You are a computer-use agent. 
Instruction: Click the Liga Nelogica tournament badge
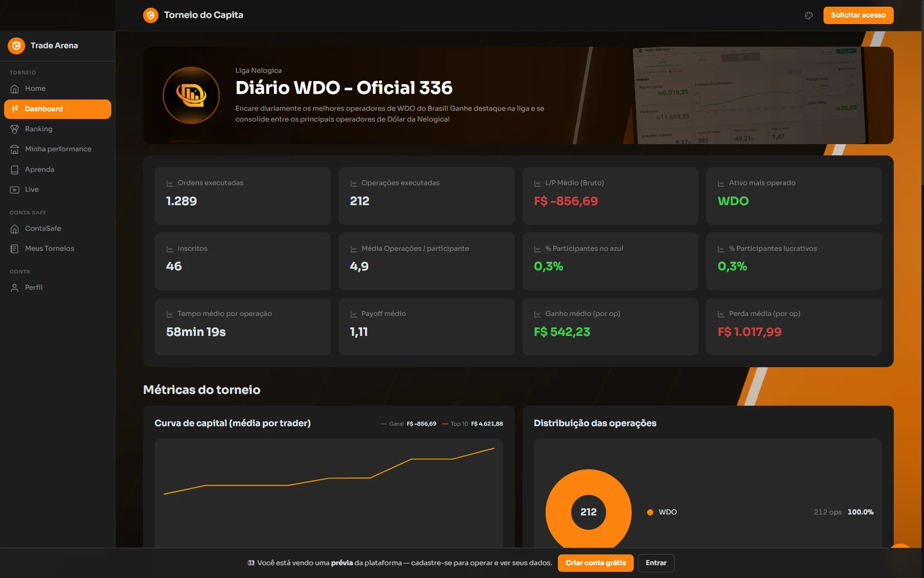(x=191, y=95)
